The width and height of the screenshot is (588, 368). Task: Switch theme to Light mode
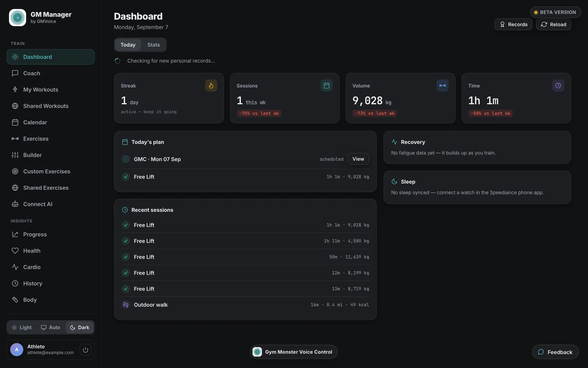click(22, 328)
